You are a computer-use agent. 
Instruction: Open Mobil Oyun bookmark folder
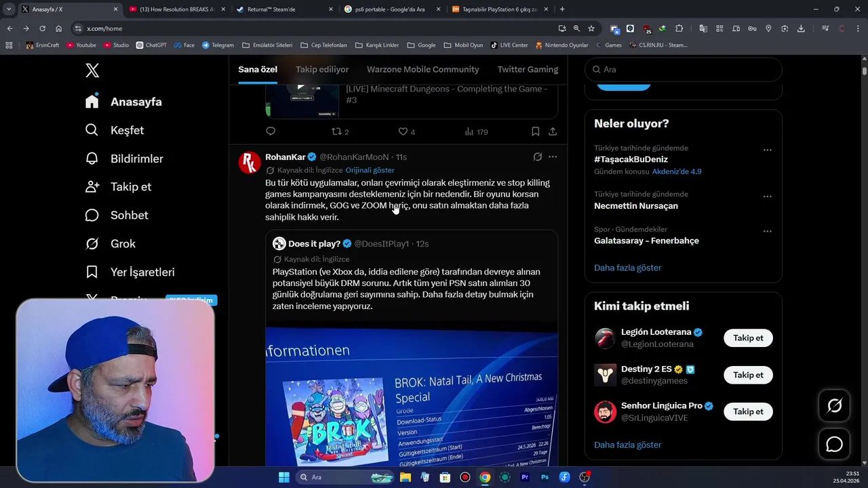[x=463, y=45]
